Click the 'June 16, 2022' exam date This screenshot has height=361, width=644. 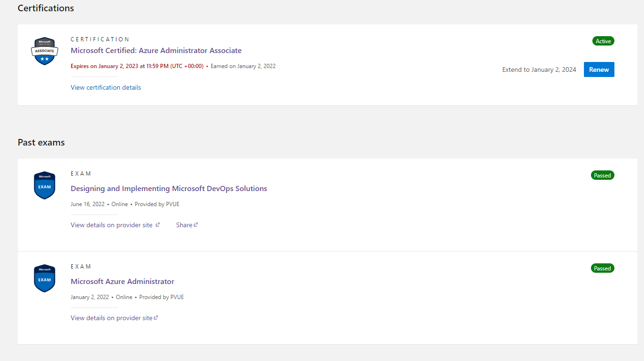click(88, 204)
